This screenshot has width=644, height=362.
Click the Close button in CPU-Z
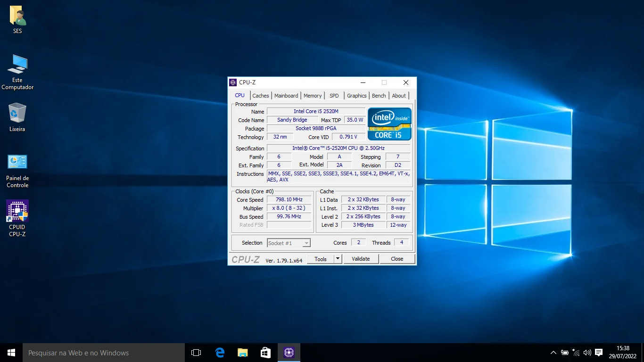click(x=397, y=259)
